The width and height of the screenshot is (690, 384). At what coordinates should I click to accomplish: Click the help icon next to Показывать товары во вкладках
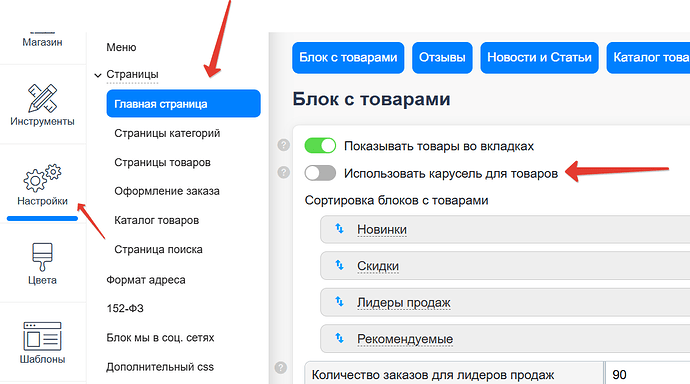point(284,145)
